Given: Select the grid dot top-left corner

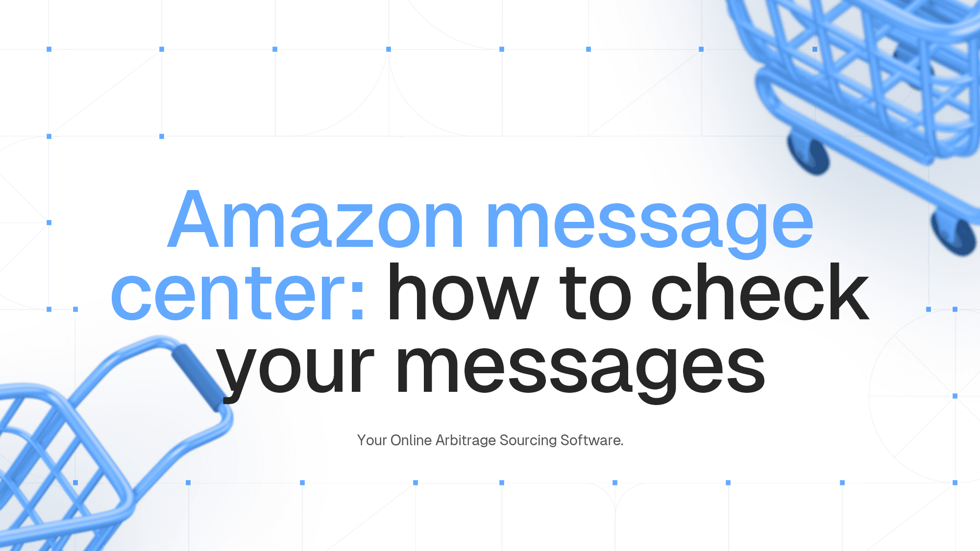Looking at the screenshot, I should click(x=49, y=49).
